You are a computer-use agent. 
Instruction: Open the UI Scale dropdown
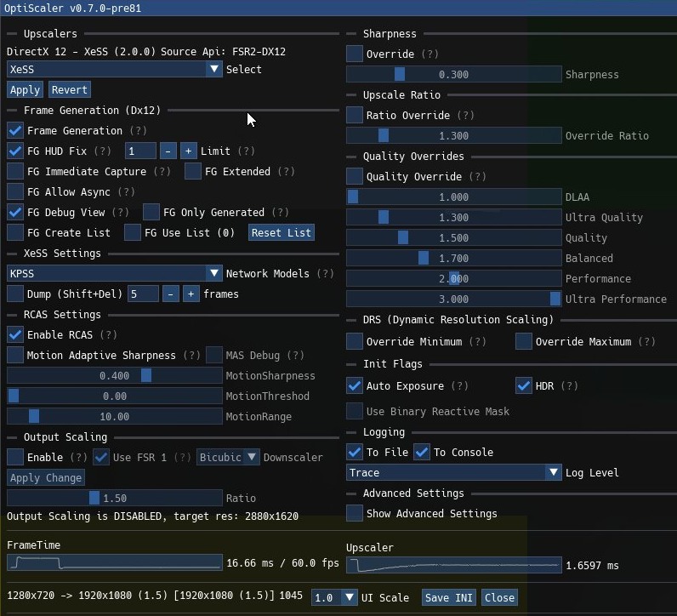pyautogui.click(x=334, y=597)
